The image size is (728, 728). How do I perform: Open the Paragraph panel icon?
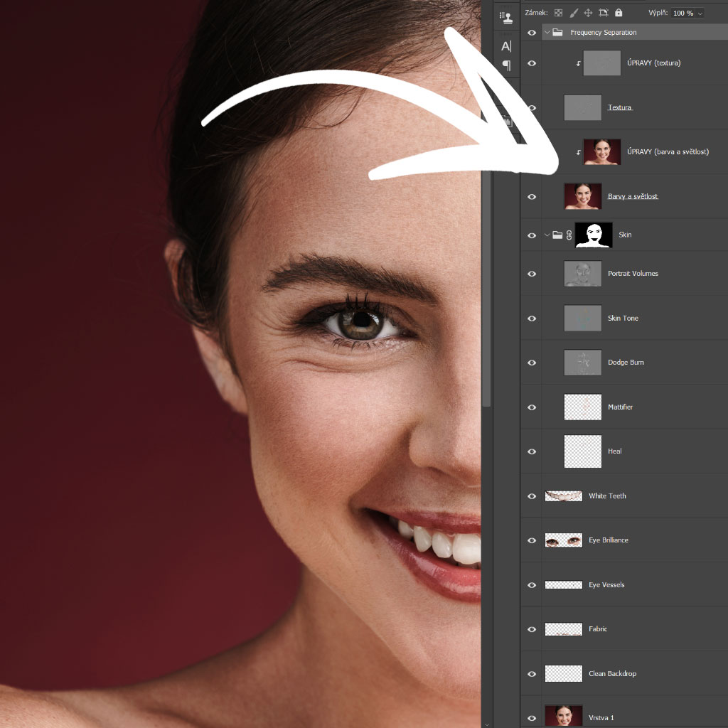point(506,65)
